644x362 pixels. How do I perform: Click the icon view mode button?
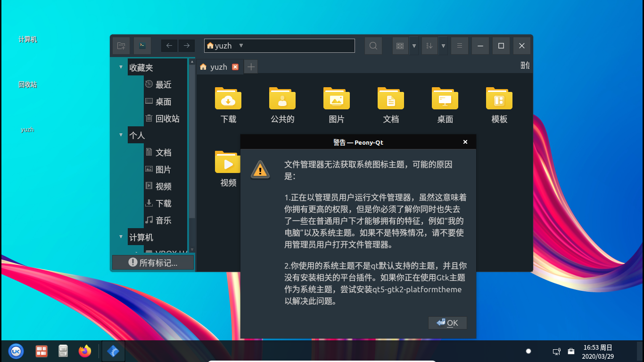[x=400, y=46]
